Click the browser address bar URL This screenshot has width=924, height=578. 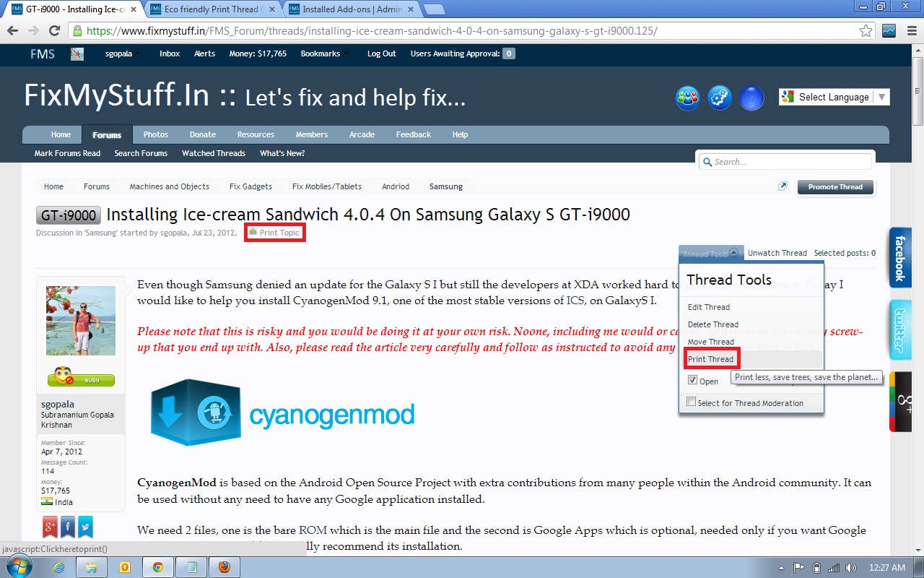tap(372, 31)
